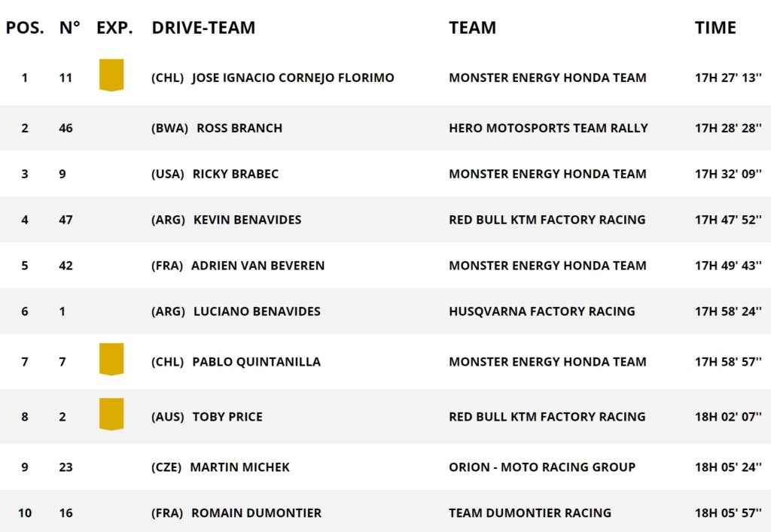Click the yellow badge beside Jose Ignacio Cornejo Florimo
Viewport: 771px width, 532px height.
coord(111,75)
